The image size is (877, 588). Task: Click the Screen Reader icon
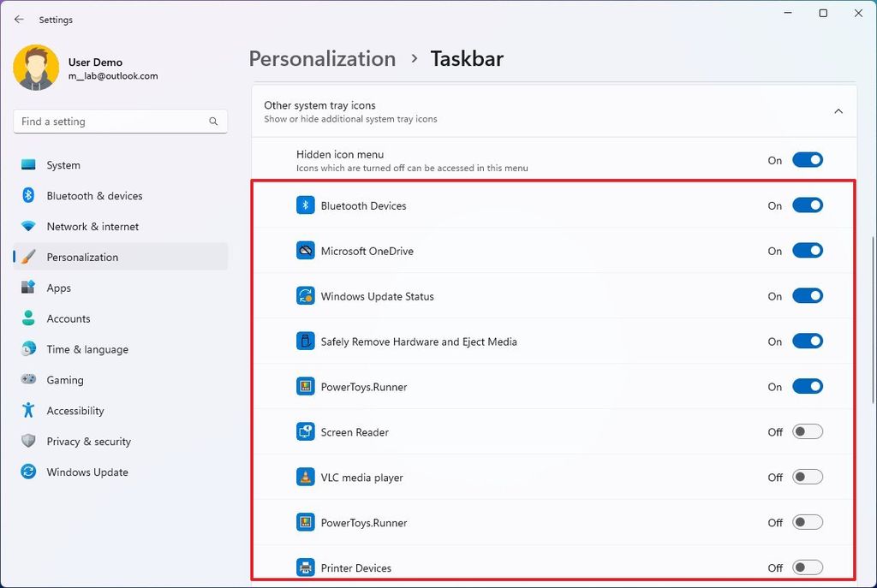[306, 431]
